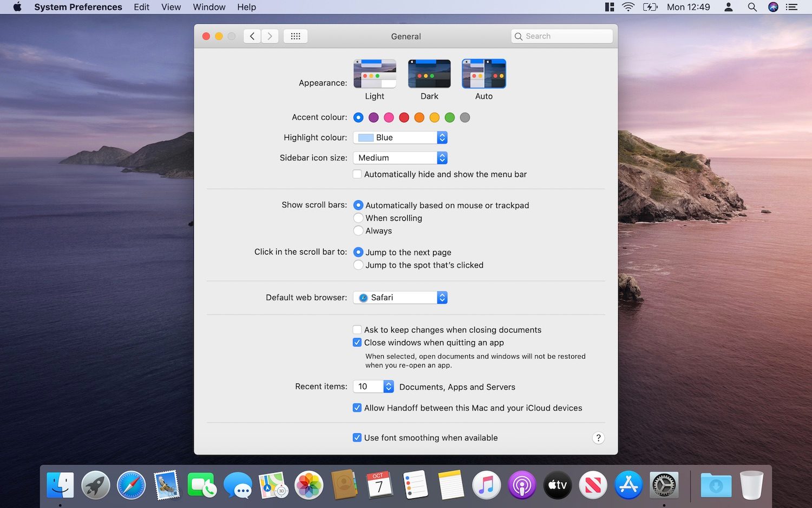Viewport: 812px width, 508px height.
Task: Select the Dark appearance thumbnail
Action: tap(429, 74)
